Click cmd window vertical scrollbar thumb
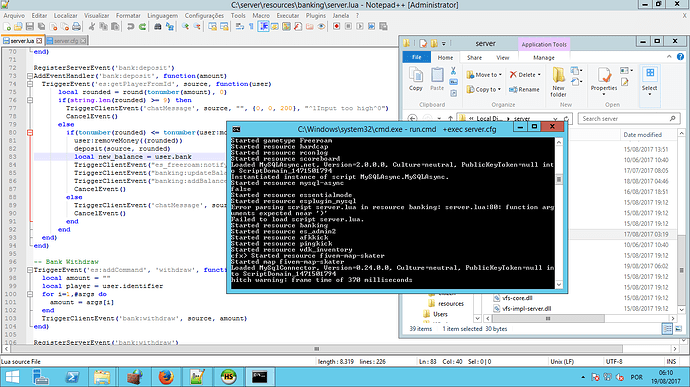The image size is (690, 387). tap(559, 179)
